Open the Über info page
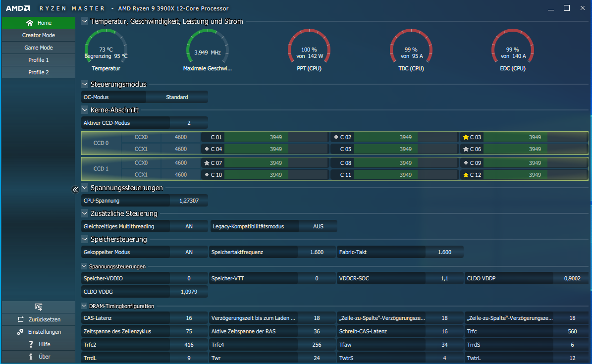The image size is (592, 364). [39, 357]
